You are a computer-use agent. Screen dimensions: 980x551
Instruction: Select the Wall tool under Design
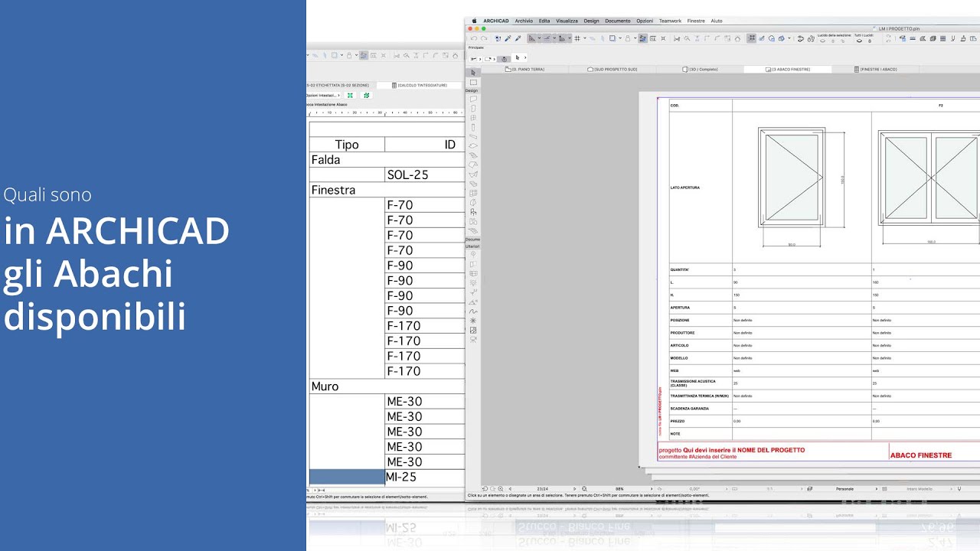click(473, 99)
